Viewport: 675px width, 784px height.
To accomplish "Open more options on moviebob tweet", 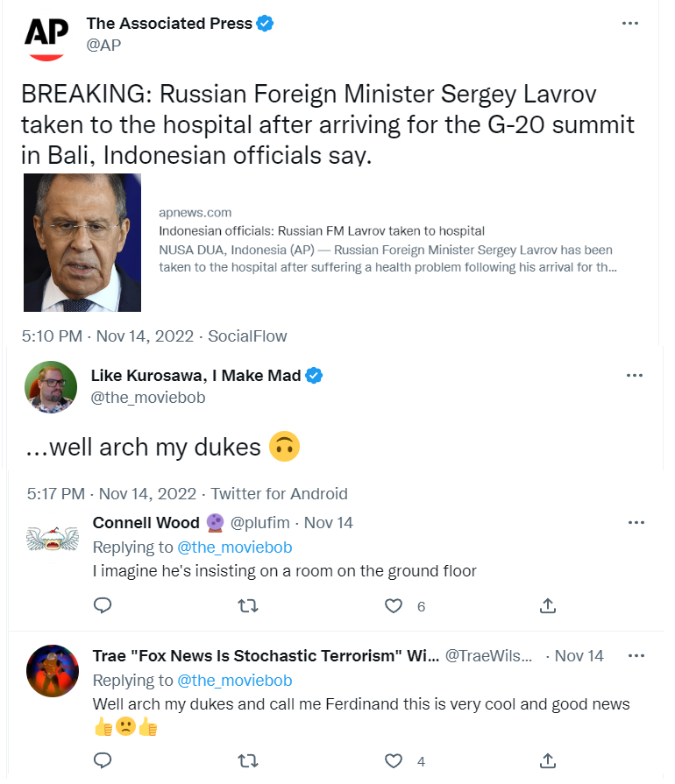I will point(636,376).
